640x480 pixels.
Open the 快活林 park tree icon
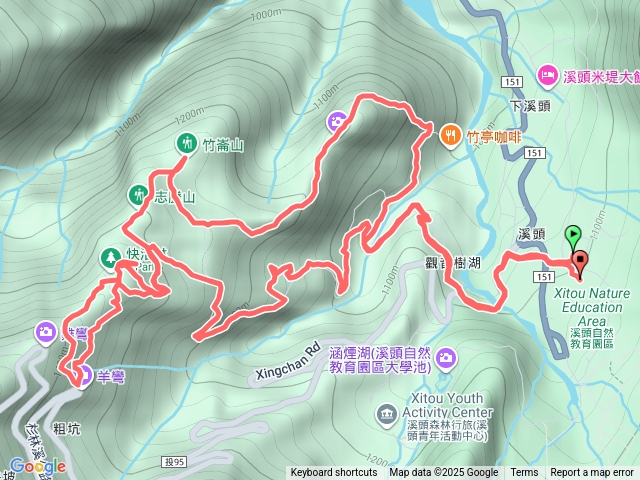click(111, 259)
